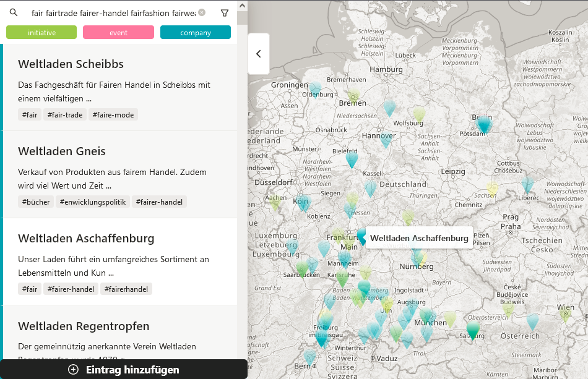588x379 pixels.
Task: Click the Eintrag hinzufügen button
Action: tap(124, 369)
